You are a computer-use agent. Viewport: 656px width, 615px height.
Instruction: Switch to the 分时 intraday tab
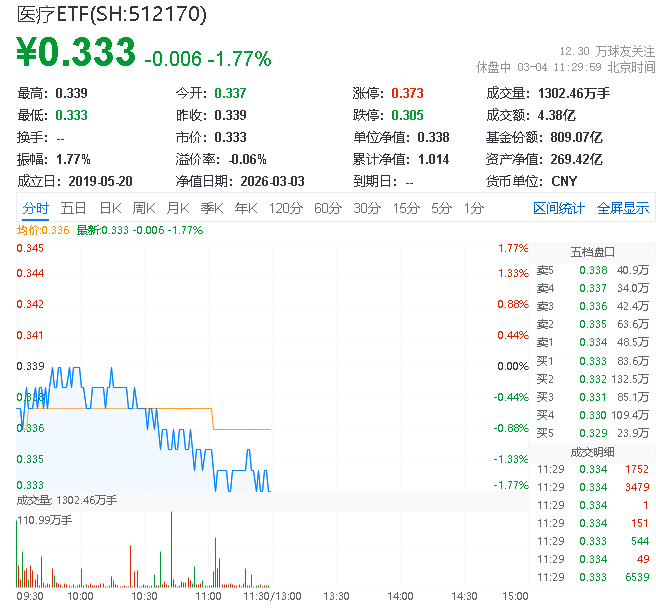coord(35,208)
